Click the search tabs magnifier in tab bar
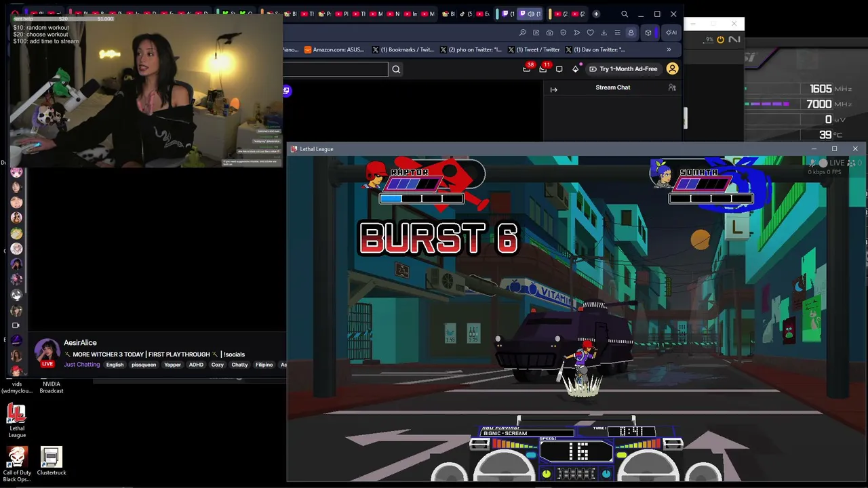Image resolution: width=868 pixels, height=488 pixels. (x=625, y=14)
